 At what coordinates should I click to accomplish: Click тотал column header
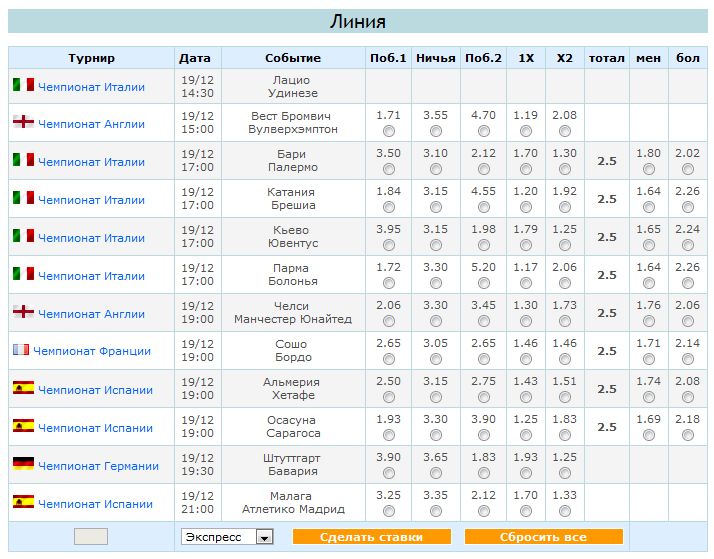tap(607, 58)
